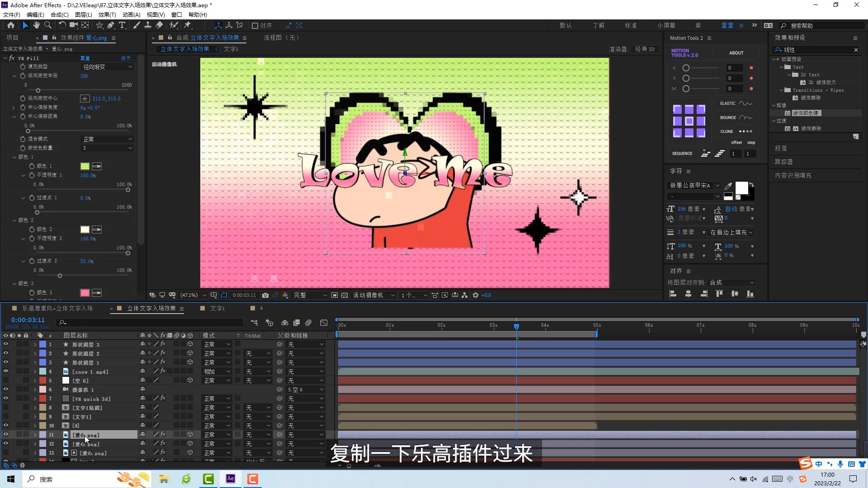Select the Horizontal Type tool
This screenshot has height=488, width=868.
pyautogui.click(x=122, y=25)
